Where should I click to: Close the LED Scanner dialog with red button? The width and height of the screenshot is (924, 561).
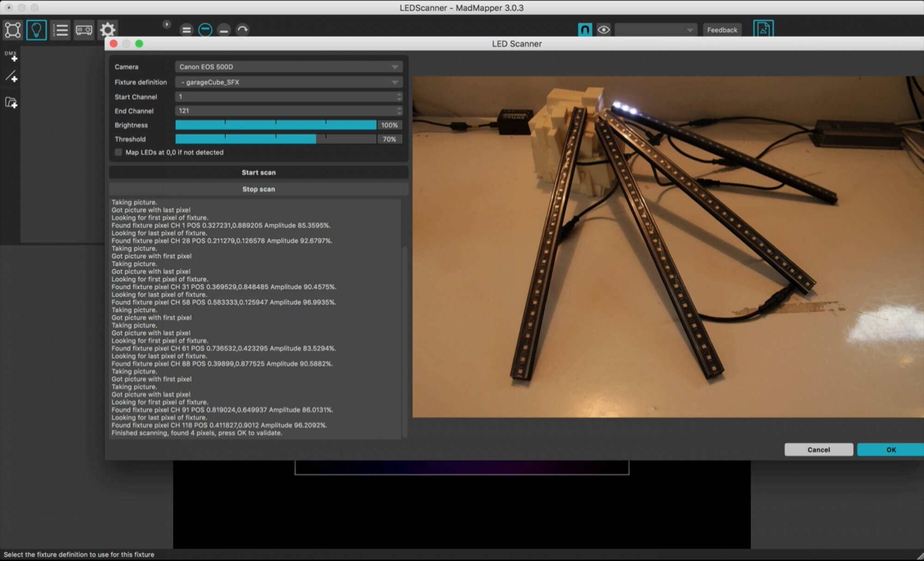114,43
